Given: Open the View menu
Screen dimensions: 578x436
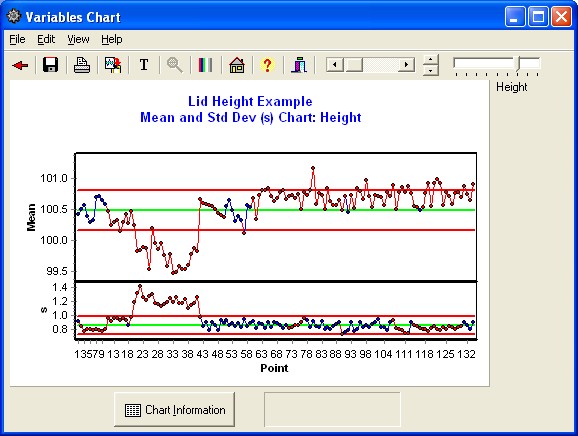Looking at the screenshot, I should coord(78,39).
